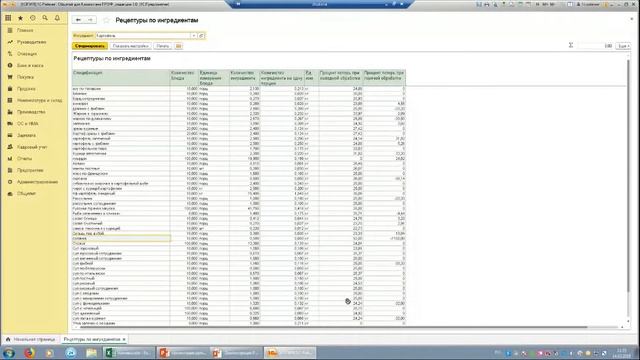Click the report variants icon next to Печать
640x360 pixels.
tap(178, 46)
